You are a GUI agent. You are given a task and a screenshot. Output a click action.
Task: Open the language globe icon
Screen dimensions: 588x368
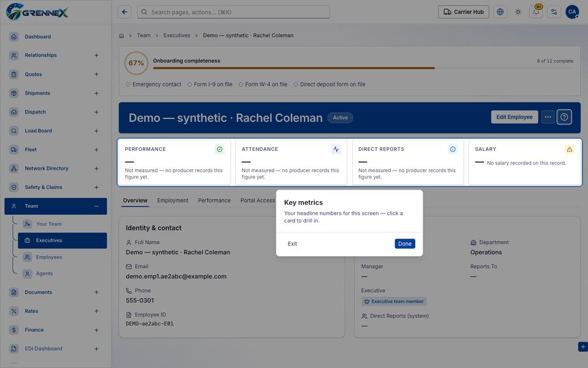pos(500,12)
